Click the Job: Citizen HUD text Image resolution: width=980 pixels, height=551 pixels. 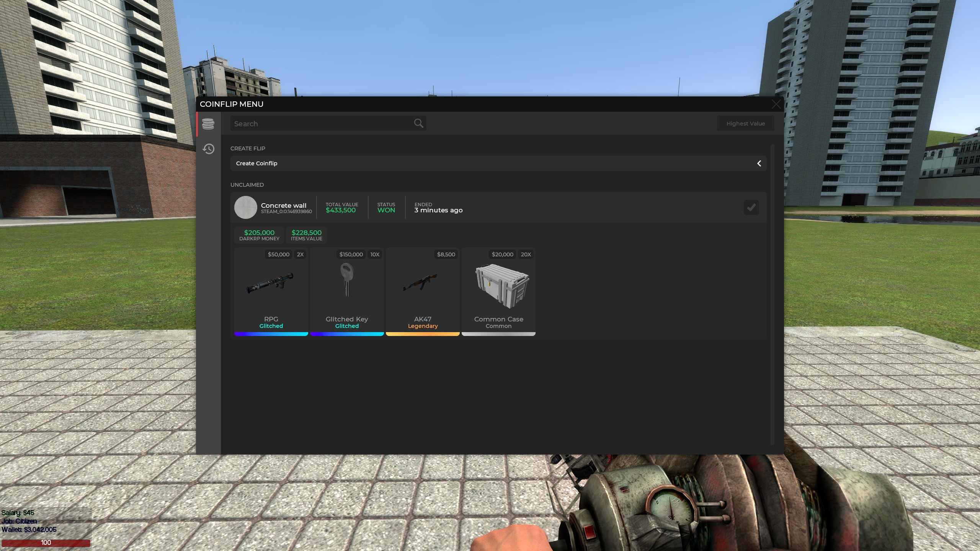click(x=19, y=521)
